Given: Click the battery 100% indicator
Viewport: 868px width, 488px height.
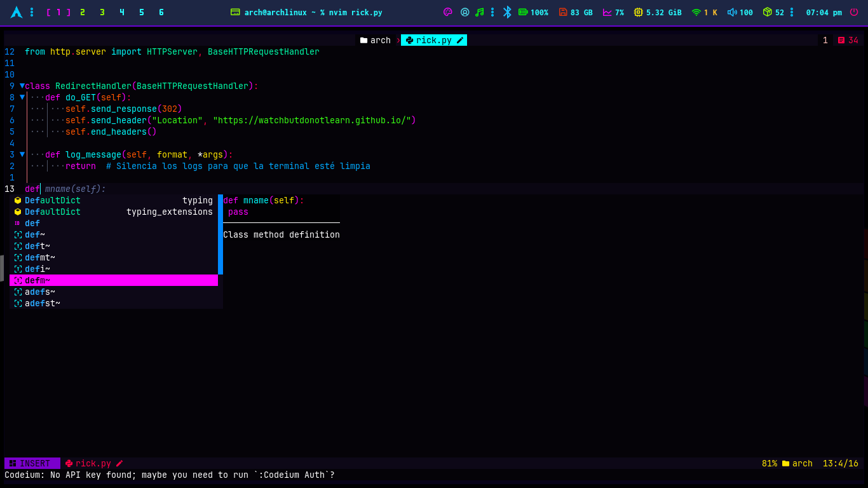Looking at the screenshot, I should tap(533, 12).
